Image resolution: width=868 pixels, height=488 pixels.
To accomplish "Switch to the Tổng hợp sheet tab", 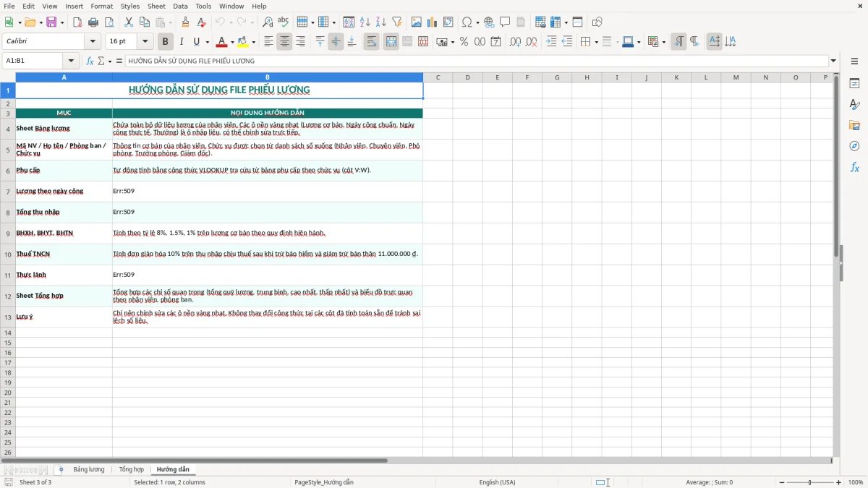I will [x=131, y=469].
